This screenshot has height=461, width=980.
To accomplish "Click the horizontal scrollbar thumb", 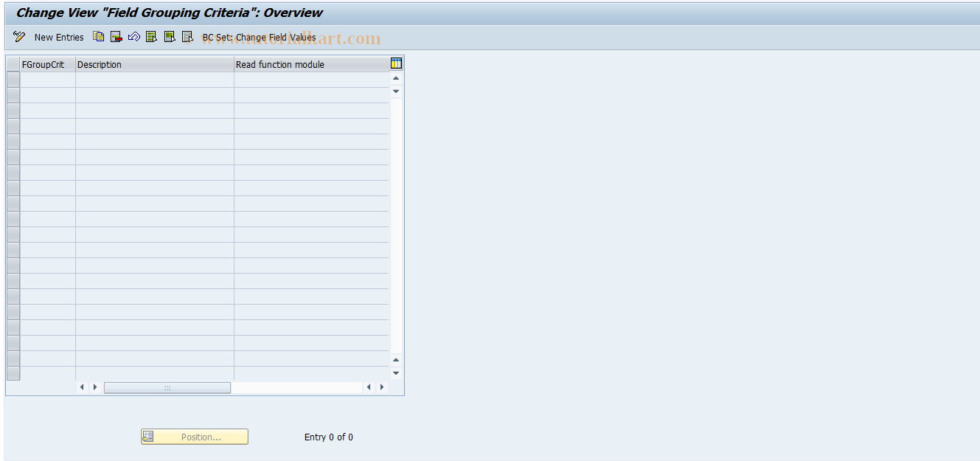I will [x=167, y=387].
